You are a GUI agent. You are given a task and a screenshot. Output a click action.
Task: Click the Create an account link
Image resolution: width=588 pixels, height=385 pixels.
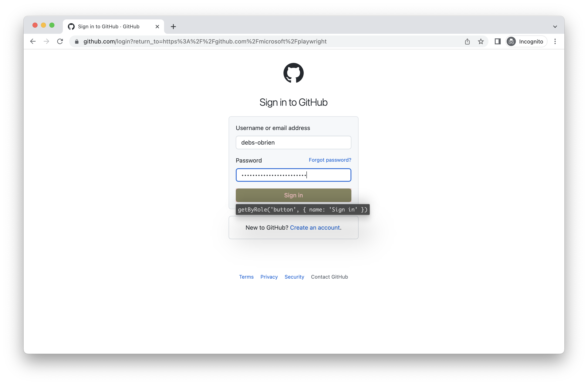click(315, 227)
